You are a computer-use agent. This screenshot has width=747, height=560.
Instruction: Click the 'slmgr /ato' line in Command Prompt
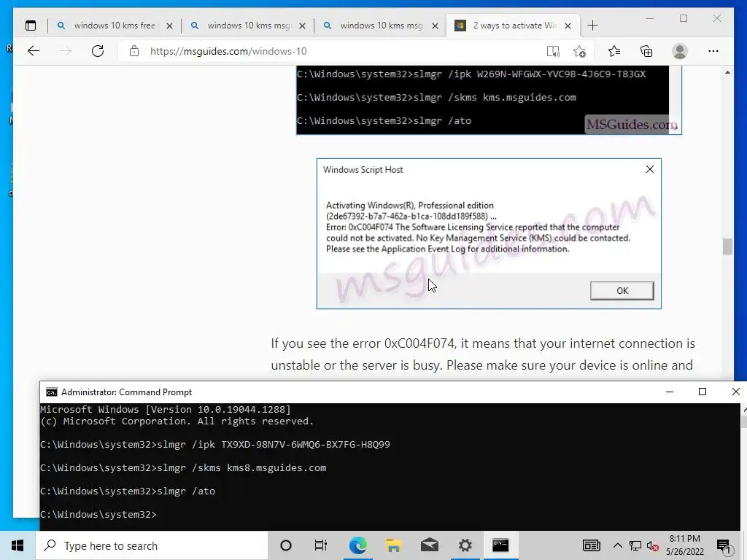click(x=128, y=491)
